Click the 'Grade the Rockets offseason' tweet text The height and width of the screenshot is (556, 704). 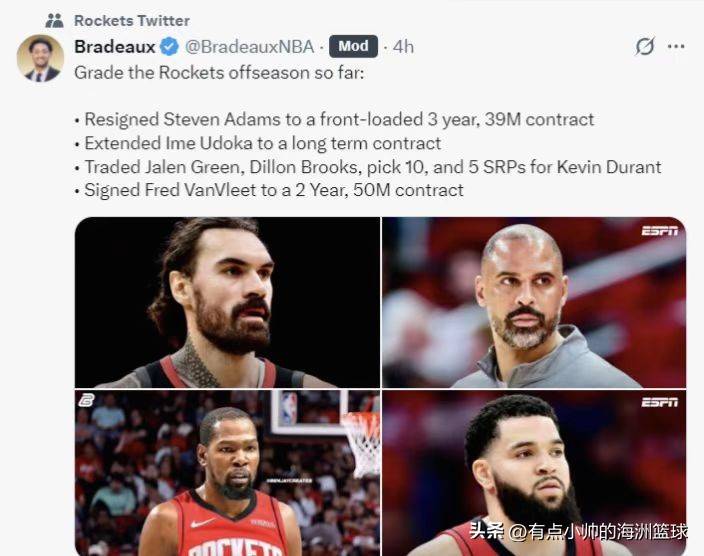tap(219, 73)
